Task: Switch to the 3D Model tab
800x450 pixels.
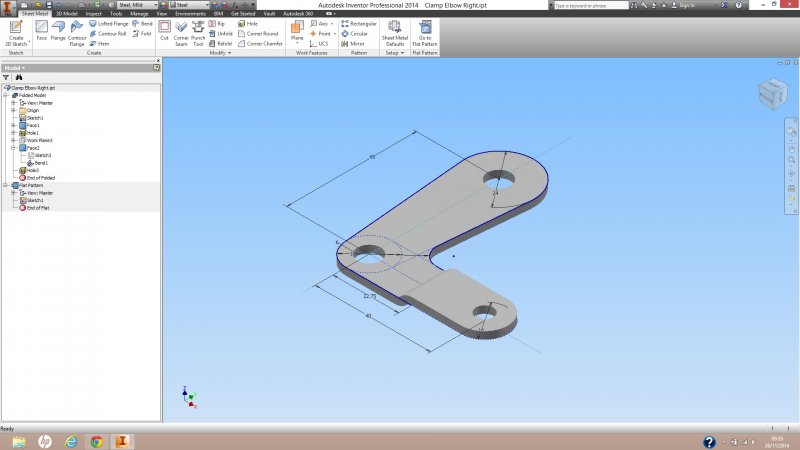Action: (x=65, y=14)
